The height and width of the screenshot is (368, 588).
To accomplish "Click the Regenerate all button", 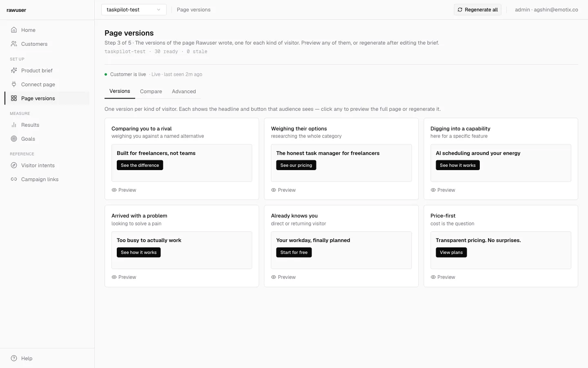I will (x=477, y=10).
